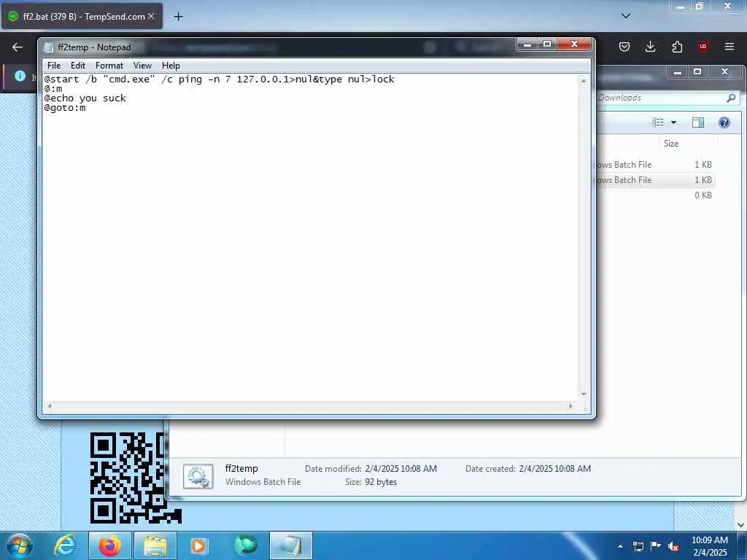Click the Explorer change view icon

(x=658, y=122)
